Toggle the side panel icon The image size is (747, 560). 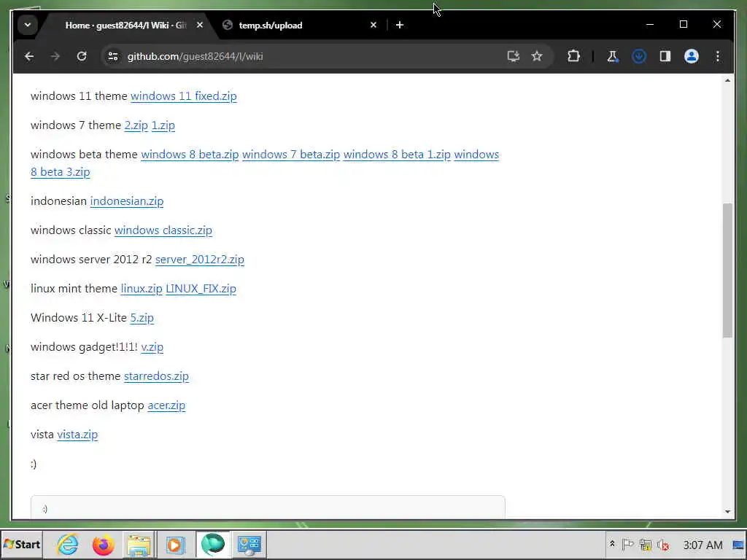coord(665,56)
